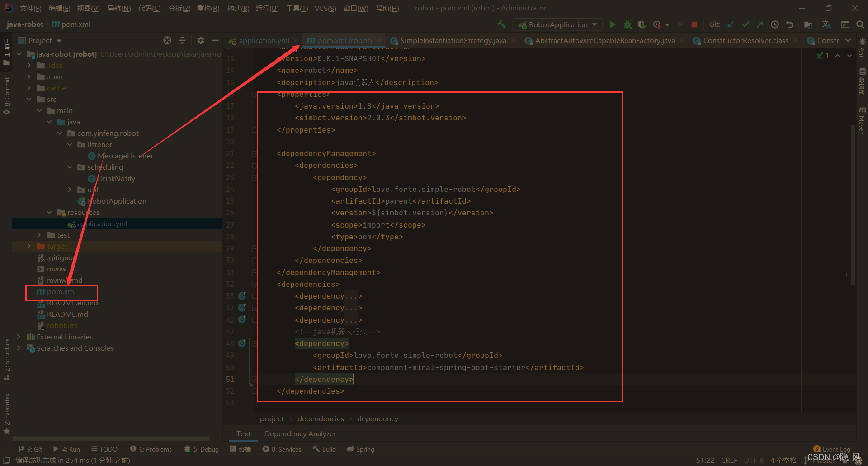Open the Event Log

coord(832,449)
